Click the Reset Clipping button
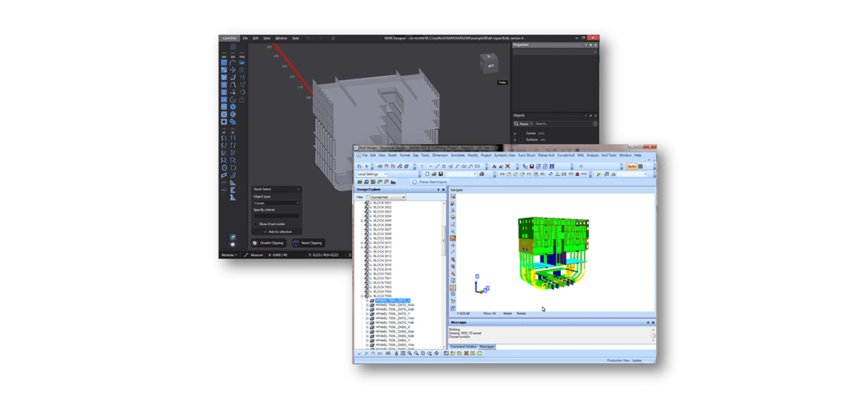Screen dimensions: 868x418 307,243
